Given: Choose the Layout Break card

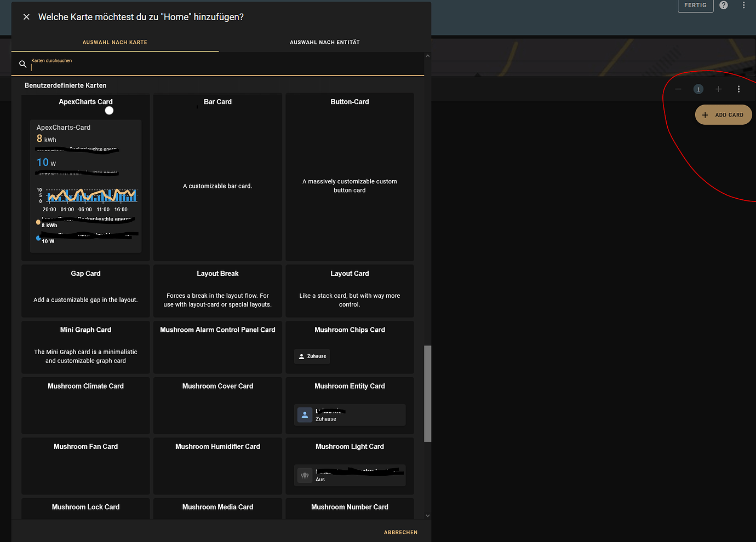Looking at the screenshot, I should (x=217, y=291).
